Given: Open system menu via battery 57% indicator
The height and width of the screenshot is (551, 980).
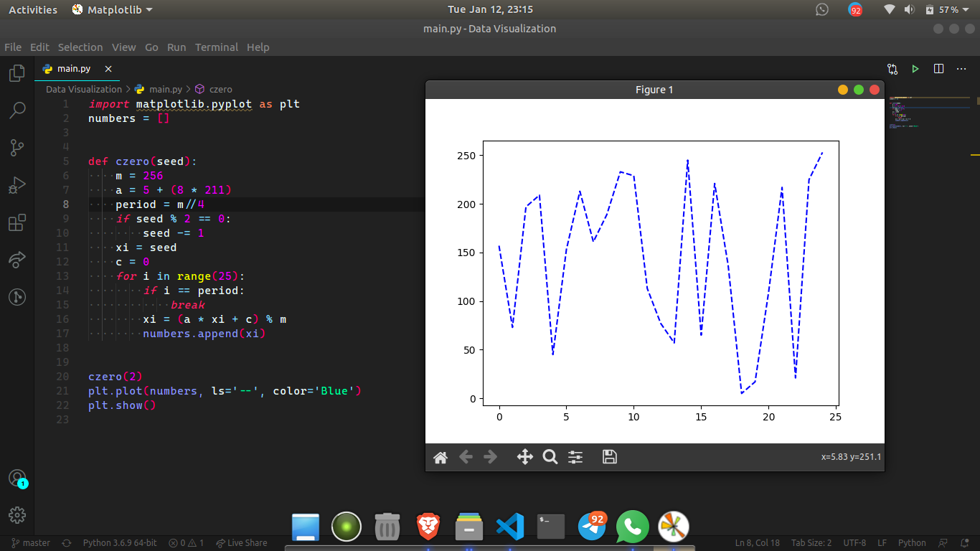Looking at the screenshot, I should (948, 10).
